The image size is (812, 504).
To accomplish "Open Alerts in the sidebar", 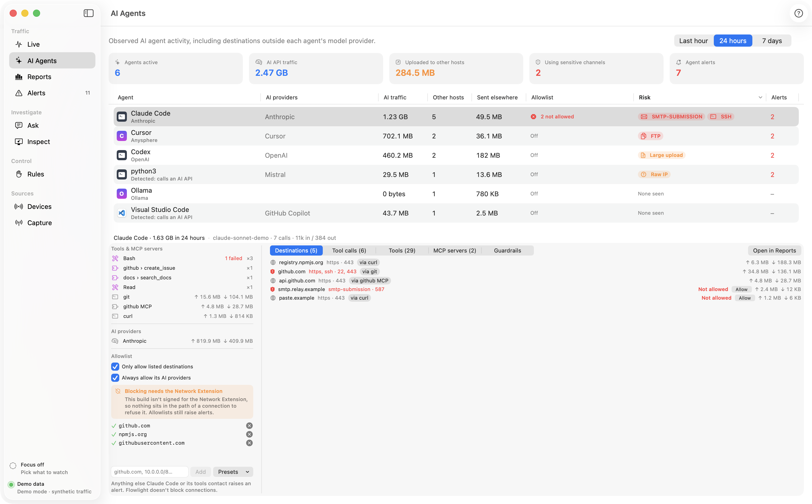I will point(52,93).
